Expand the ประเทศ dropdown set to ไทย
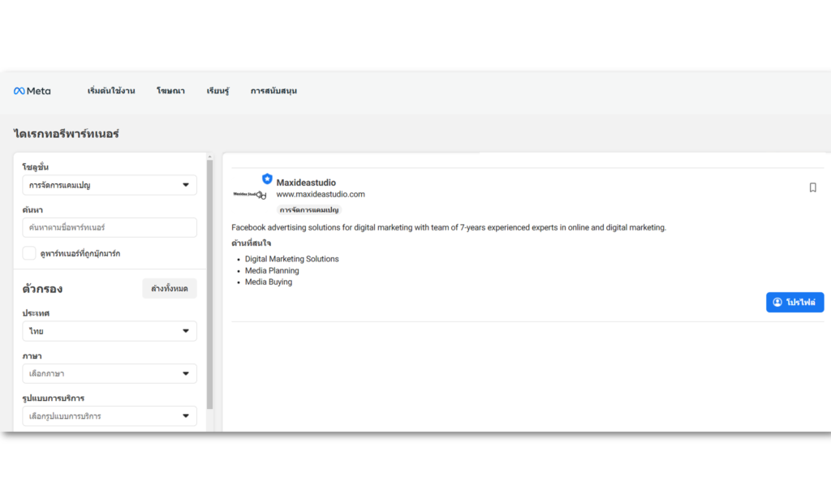The image size is (831, 504). (110, 331)
